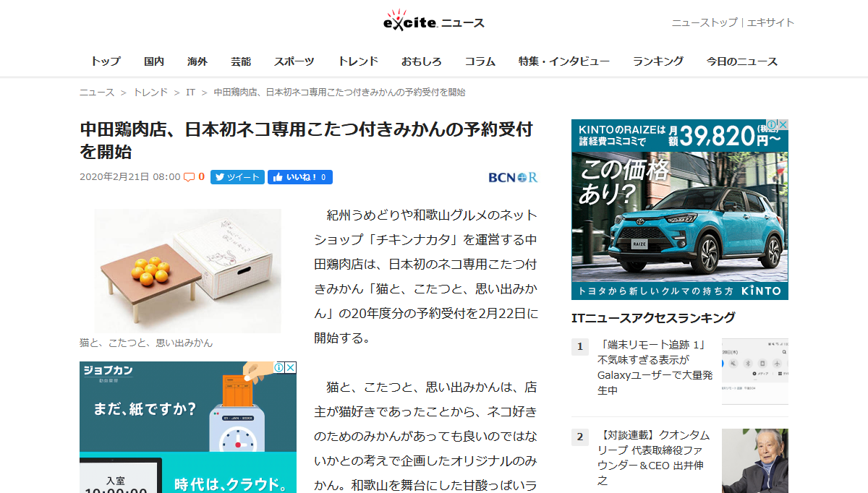Image resolution: width=868 pixels, height=493 pixels.
Task: Click the ニューストップ header link
Action: point(704,22)
